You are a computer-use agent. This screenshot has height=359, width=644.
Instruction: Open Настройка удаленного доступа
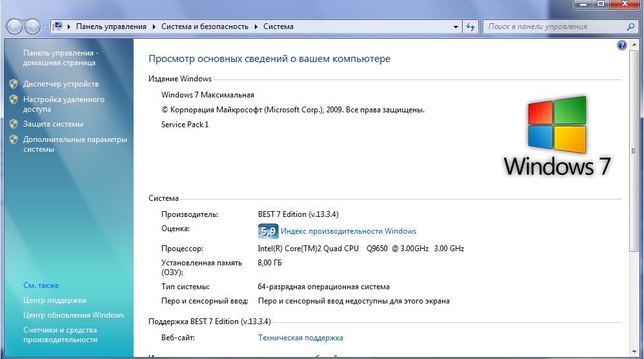(64, 105)
